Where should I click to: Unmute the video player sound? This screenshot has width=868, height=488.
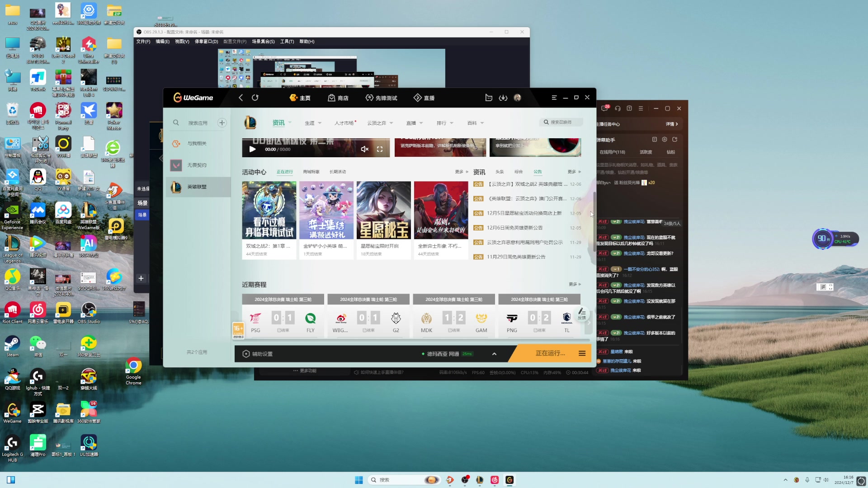point(364,149)
